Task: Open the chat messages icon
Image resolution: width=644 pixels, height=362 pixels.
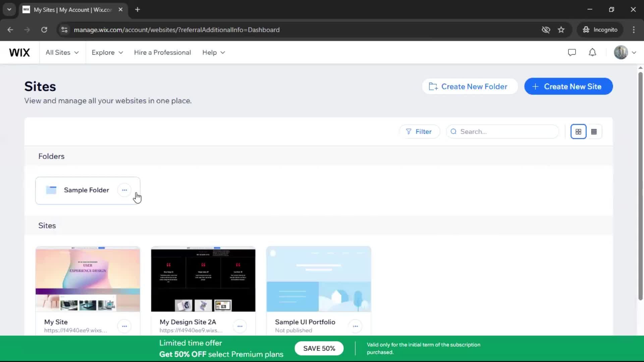Action: coord(572,53)
